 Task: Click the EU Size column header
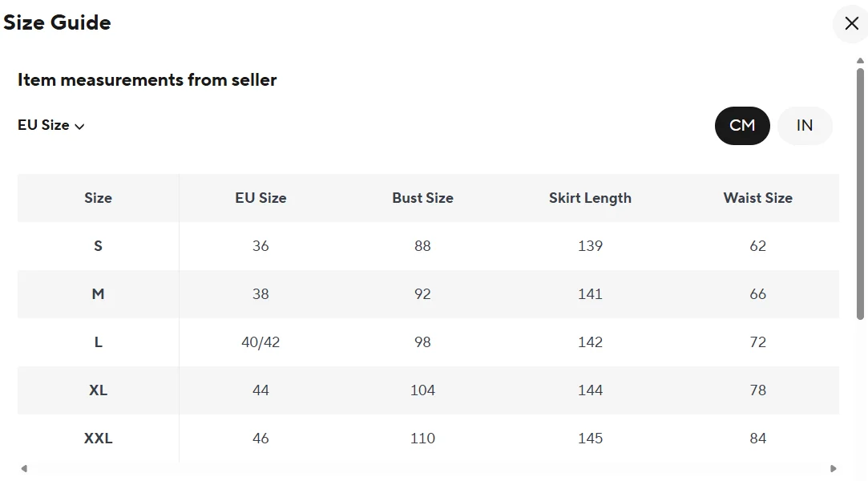260,198
